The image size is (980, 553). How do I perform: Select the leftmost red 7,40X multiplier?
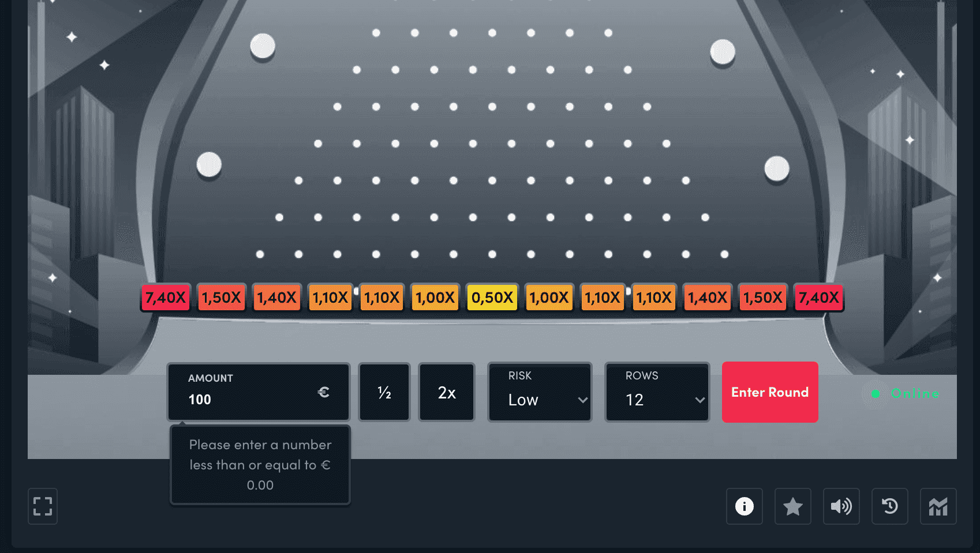click(166, 298)
